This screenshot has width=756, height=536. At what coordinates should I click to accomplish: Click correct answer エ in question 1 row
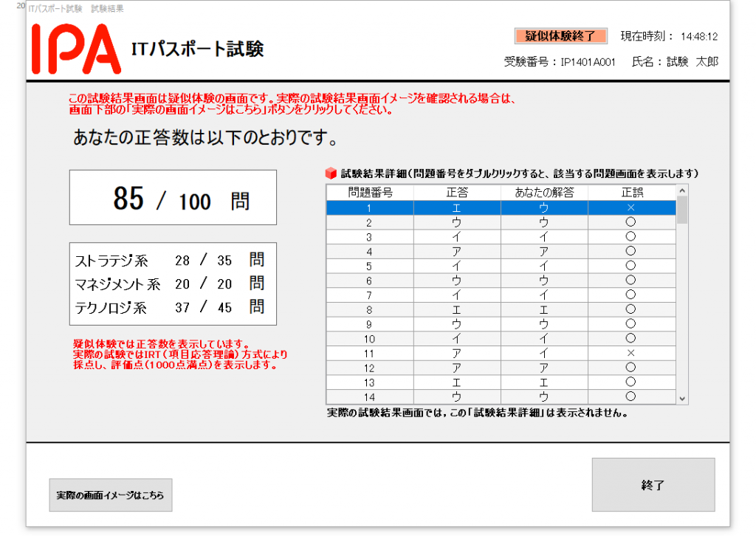point(456,208)
